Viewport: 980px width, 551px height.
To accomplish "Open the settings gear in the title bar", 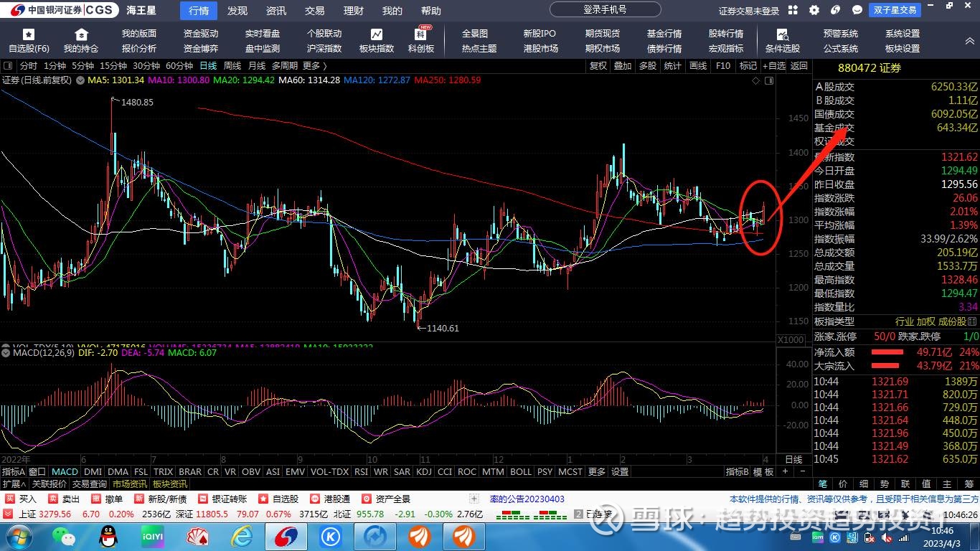I will click(x=813, y=10).
